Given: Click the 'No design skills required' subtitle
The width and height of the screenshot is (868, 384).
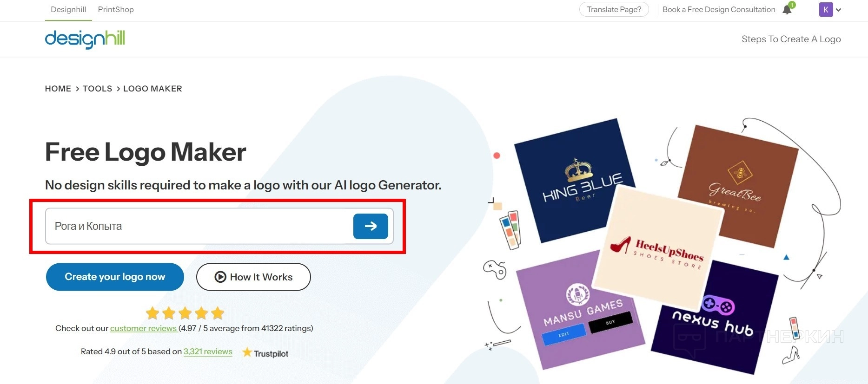Looking at the screenshot, I should click(243, 185).
